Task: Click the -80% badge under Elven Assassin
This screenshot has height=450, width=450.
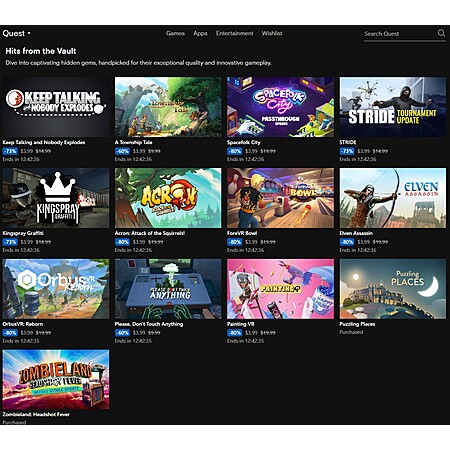Action: tap(347, 242)
